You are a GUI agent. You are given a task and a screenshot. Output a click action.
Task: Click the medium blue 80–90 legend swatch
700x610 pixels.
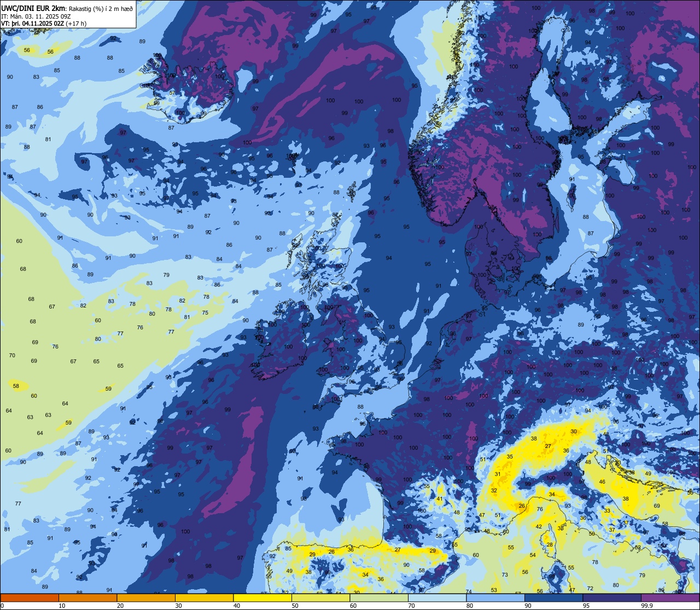click(x=495, y=597)
